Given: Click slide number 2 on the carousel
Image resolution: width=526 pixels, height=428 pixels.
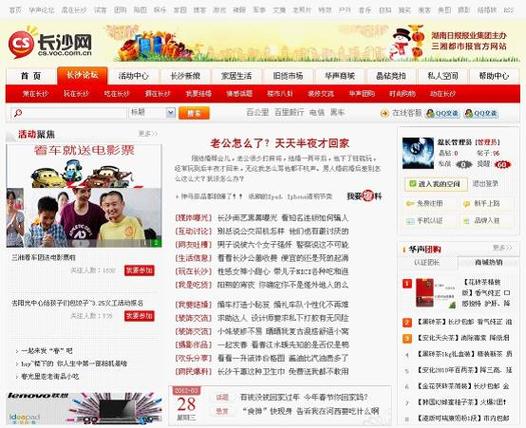Looking at the screenshot, I should (x=156, y=242).
